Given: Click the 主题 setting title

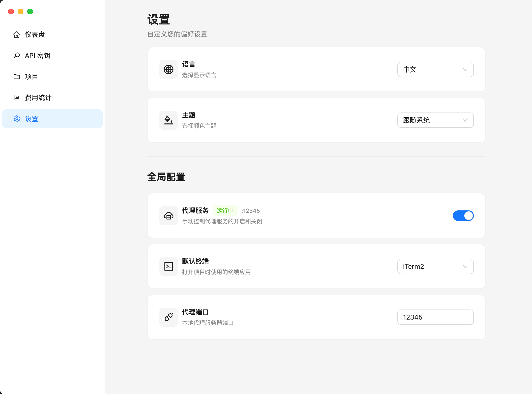Looking at the screenshot, I should [x=189, y=115].
